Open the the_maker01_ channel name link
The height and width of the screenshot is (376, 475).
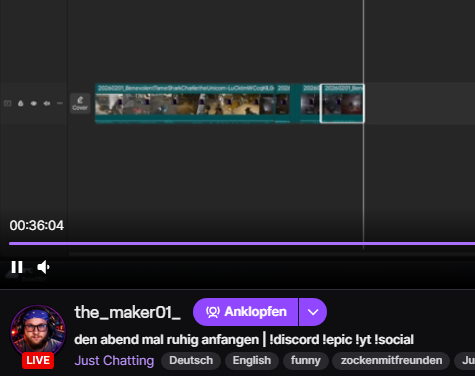(128, 312)
